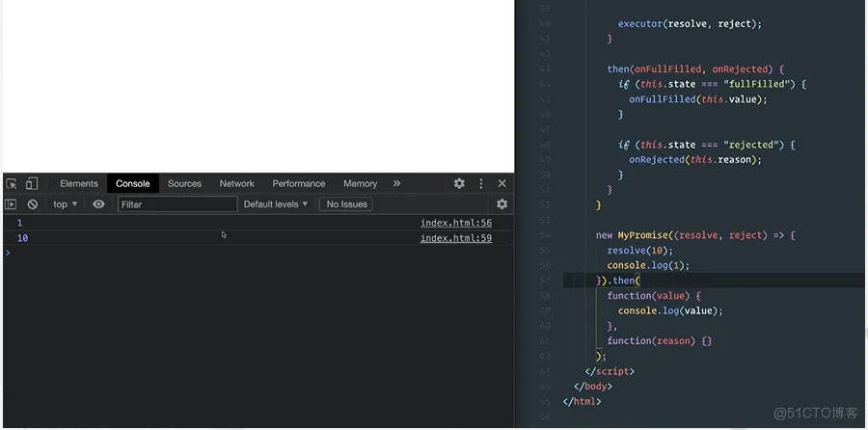Focus the console Filter input field
868x430 pixels.
click(x=177, y=204)
